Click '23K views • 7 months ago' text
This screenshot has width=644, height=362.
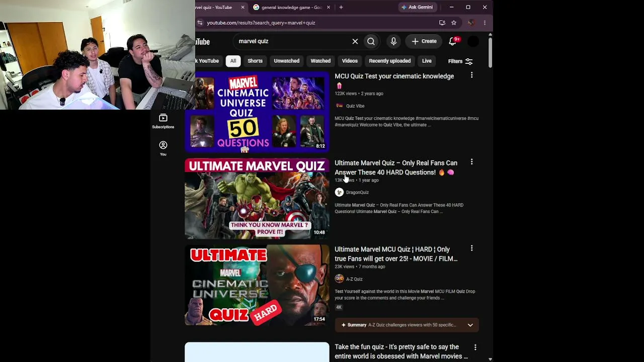click(360, 266)
